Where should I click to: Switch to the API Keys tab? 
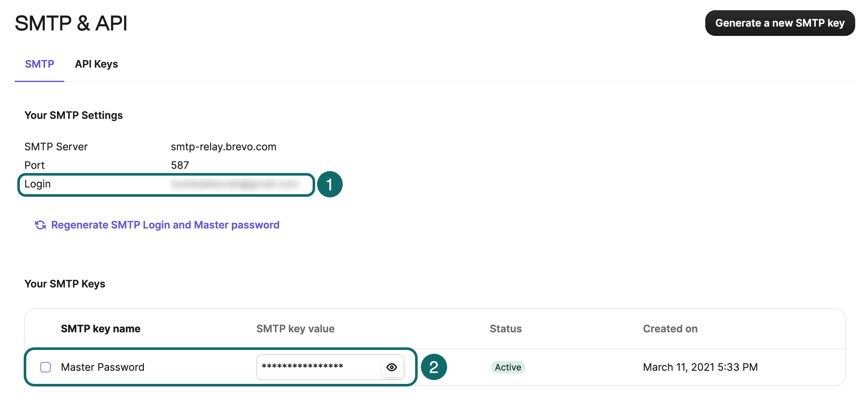pos(96,64)
